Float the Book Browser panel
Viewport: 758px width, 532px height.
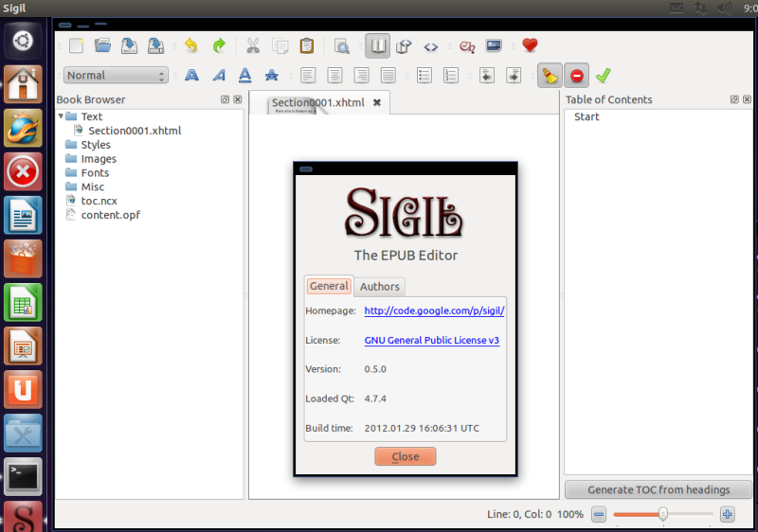point(225,99)
